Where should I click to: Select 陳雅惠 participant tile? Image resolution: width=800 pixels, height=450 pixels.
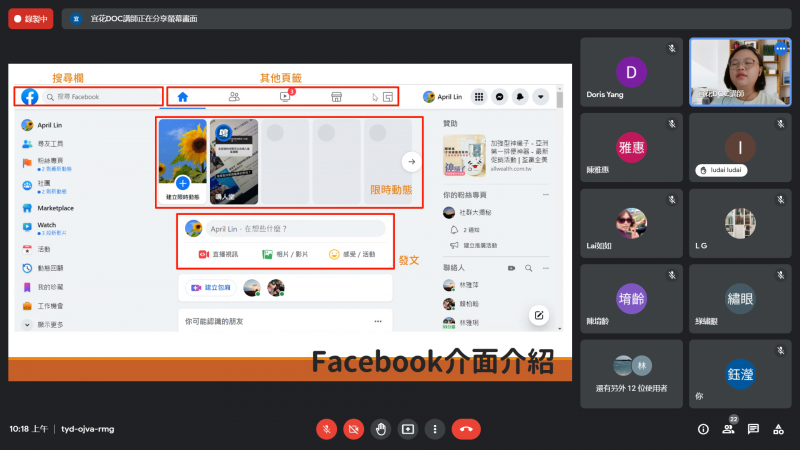(632, 147)
